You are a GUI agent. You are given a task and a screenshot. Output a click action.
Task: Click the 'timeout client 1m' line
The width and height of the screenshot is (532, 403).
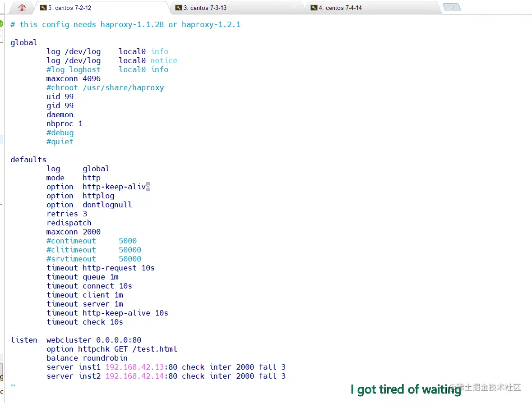pos(85,295)
